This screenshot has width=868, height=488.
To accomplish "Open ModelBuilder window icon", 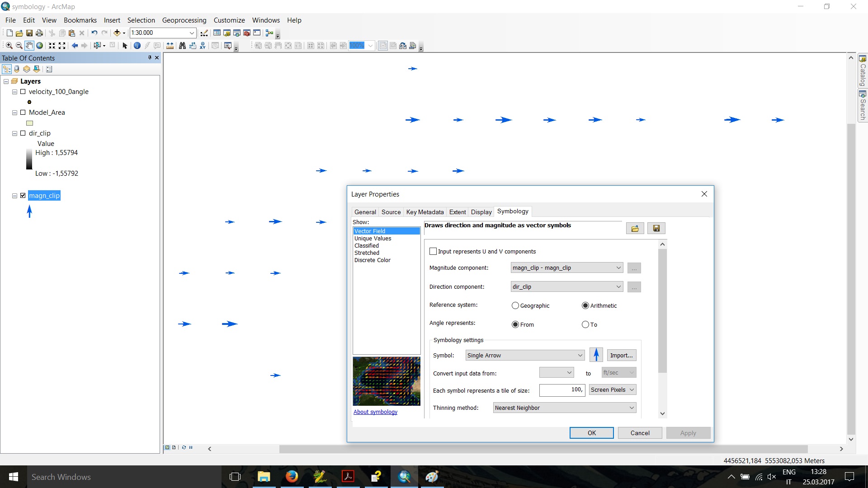I will 269,33.
